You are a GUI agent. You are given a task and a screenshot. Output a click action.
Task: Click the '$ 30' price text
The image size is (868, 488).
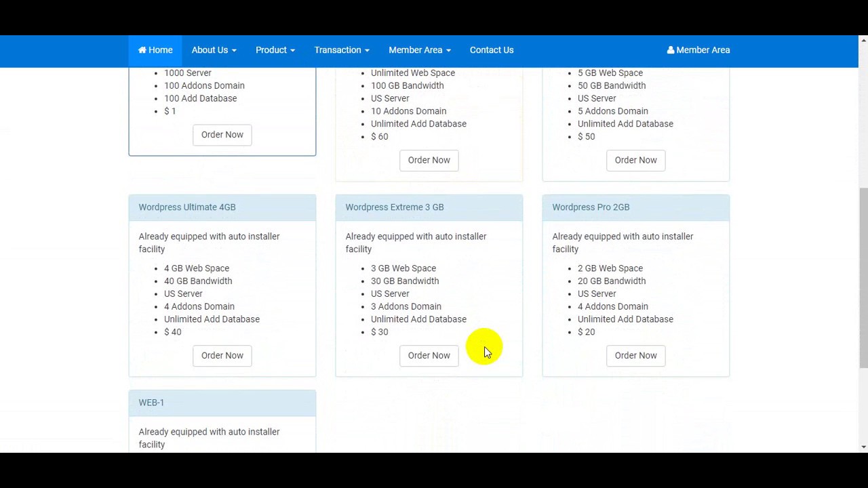point(379,332)
